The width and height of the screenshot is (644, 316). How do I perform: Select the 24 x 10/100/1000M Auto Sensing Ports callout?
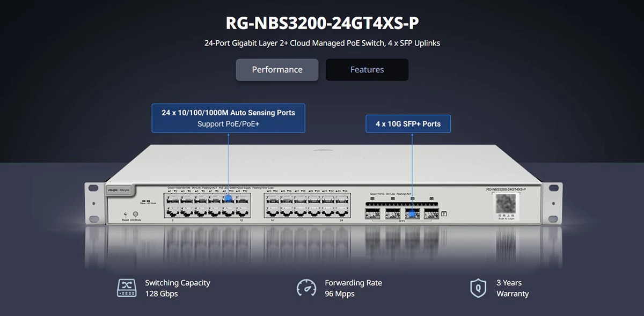pos(228,118)
